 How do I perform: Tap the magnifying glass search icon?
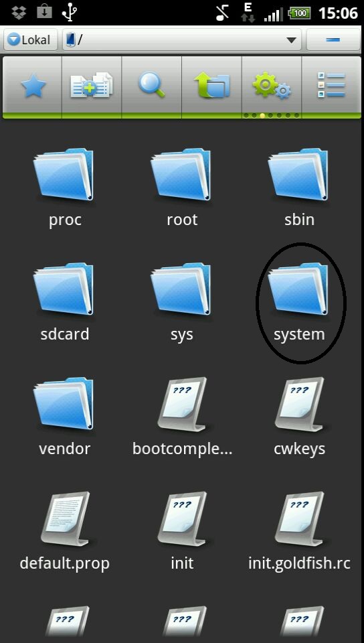point(151,86)
